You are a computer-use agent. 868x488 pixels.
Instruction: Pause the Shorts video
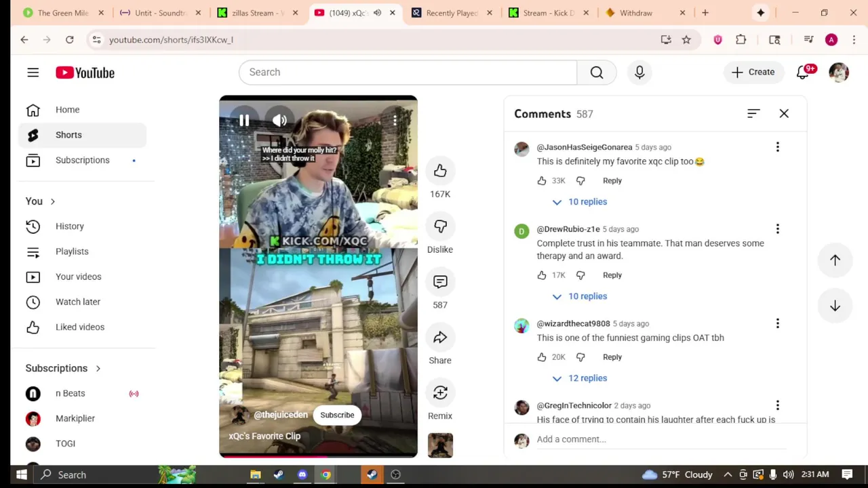pos(244,121)
